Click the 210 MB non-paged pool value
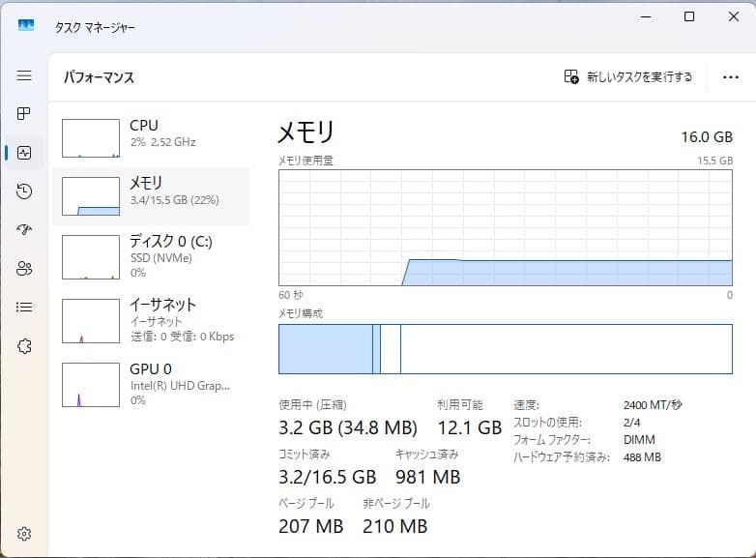The image size is (756, 558). 394,526
